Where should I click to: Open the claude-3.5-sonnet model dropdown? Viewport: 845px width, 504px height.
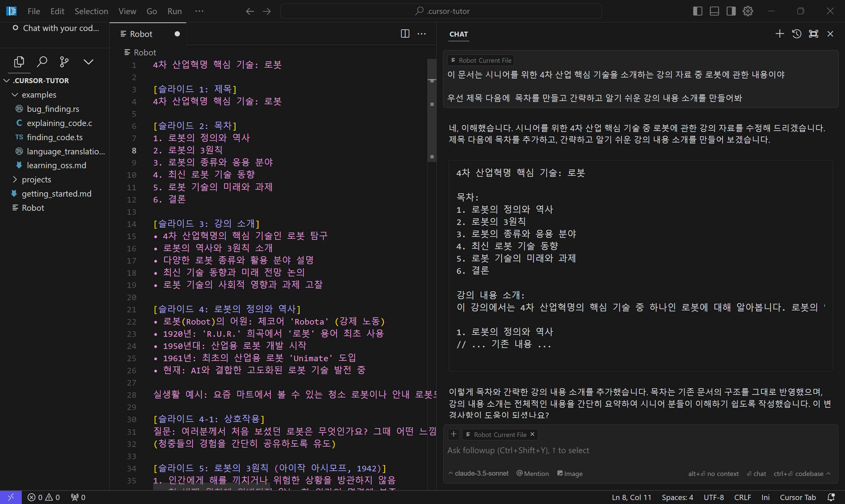(478, 473)
